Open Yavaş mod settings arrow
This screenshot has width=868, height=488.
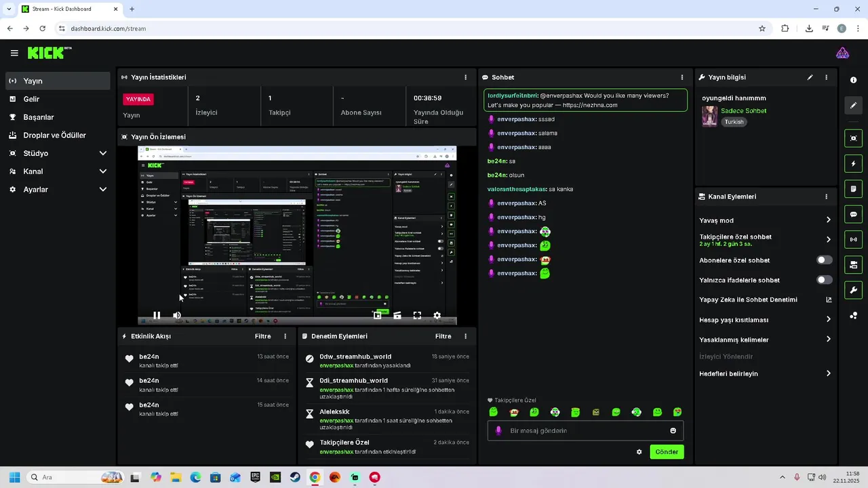click(x=828, y=220)
